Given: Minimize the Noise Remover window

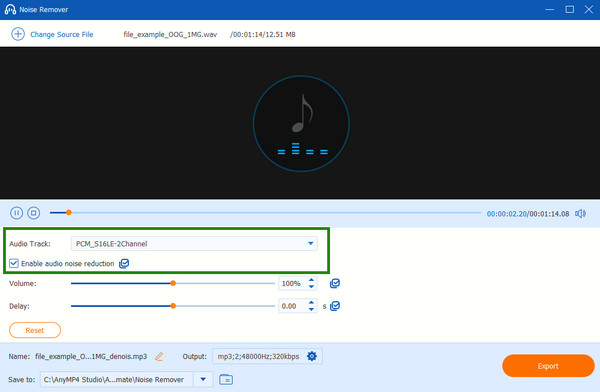Looking at the screenshot, I should pos(549,10).
